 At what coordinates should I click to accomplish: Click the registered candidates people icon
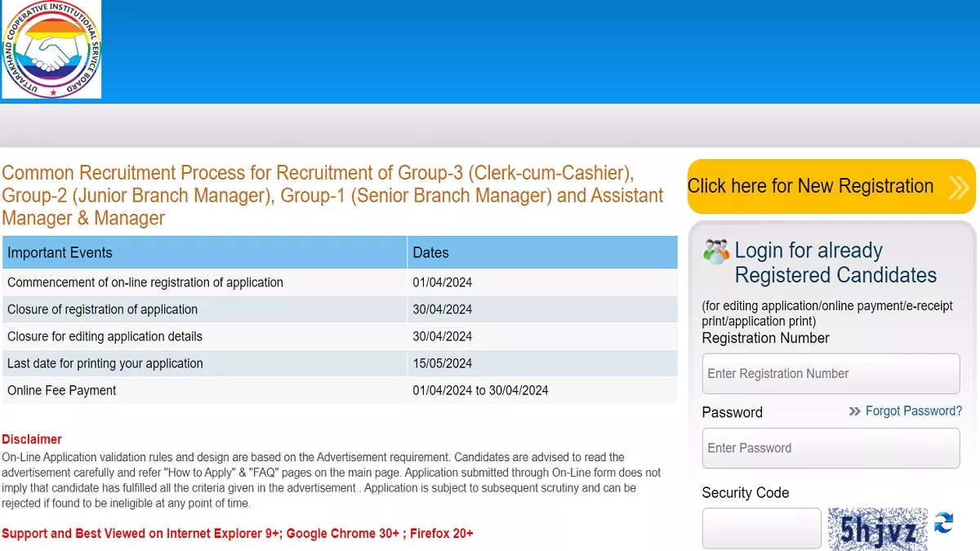716,251
